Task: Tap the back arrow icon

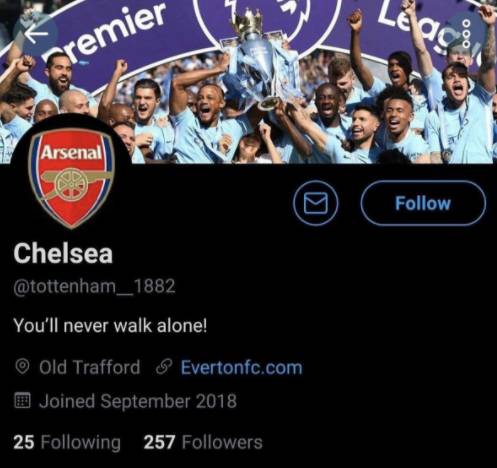Action: click(36, 33)
